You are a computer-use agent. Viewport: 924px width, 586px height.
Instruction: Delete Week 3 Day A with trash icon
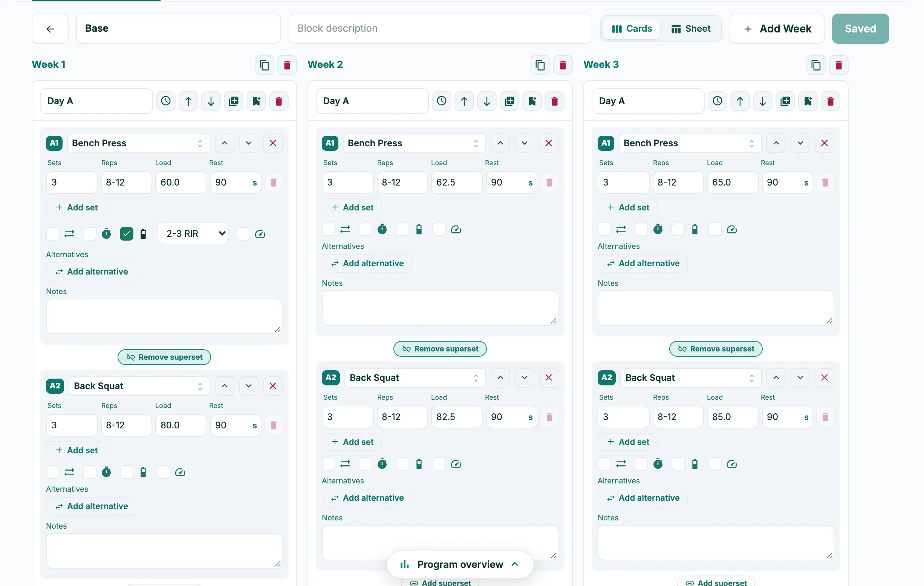(x=831, y=101)
